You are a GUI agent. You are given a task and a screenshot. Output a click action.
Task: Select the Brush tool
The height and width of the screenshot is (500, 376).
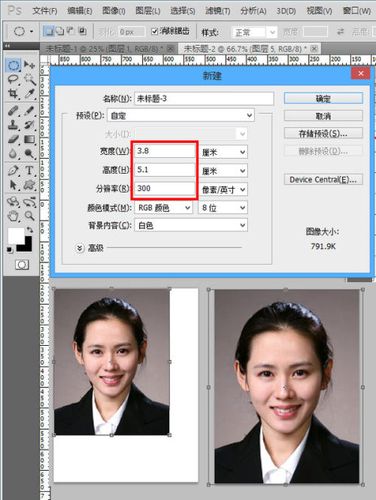pos(30,110)
